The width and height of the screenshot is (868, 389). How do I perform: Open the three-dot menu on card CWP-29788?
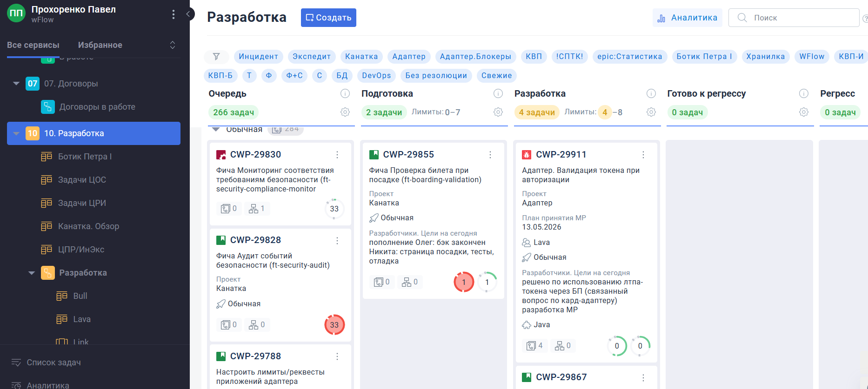pyautogui.click(x=337, y=356)
